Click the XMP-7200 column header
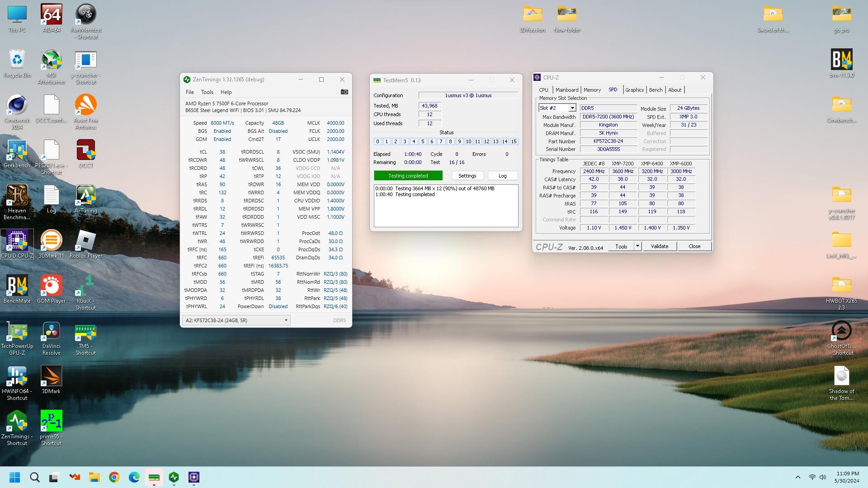The image size is (868, 488). coord(623,164)
